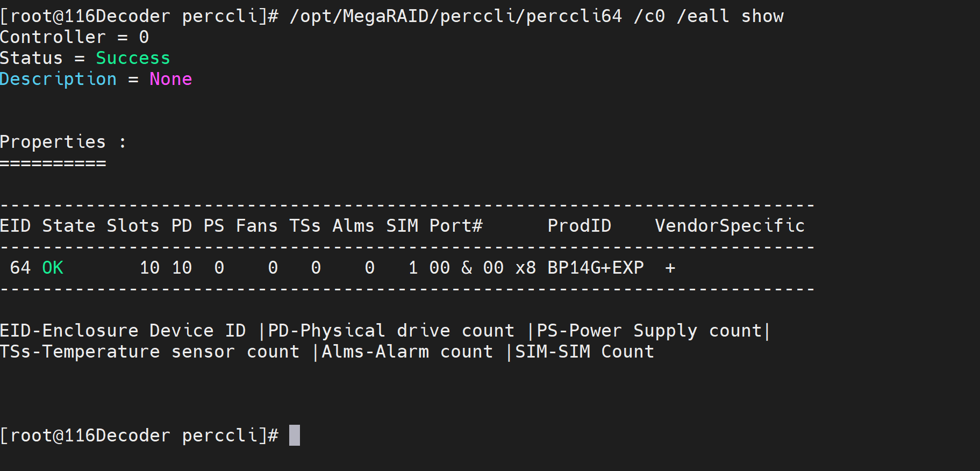Viewport: 980px width, 471px height.
Task: Click the VendorSpecific column header
Action: click(729, 226)
